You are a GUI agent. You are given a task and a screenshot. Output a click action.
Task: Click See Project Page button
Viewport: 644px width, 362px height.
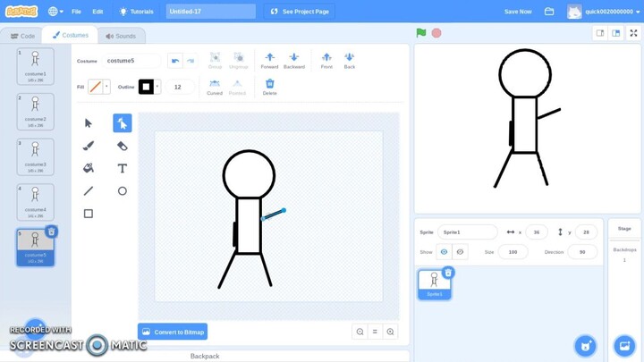[x=300, y=12]
